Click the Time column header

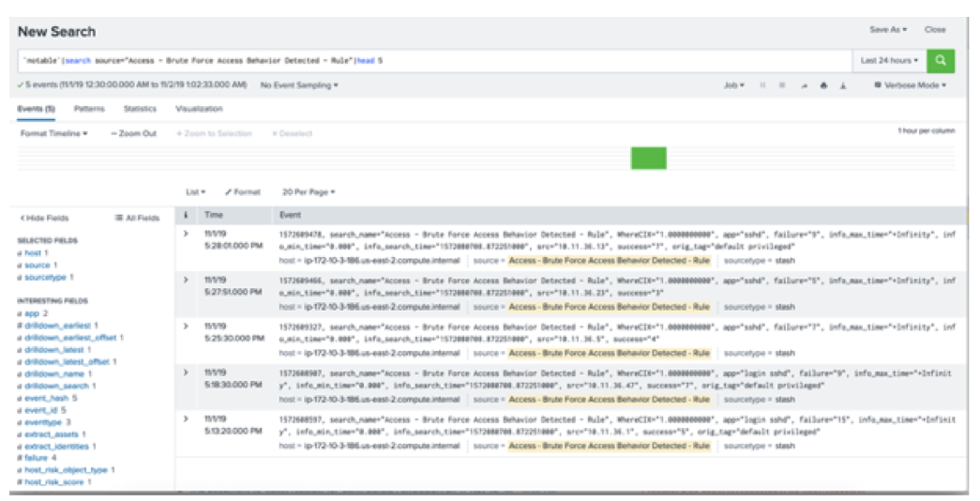pos(214,215)
